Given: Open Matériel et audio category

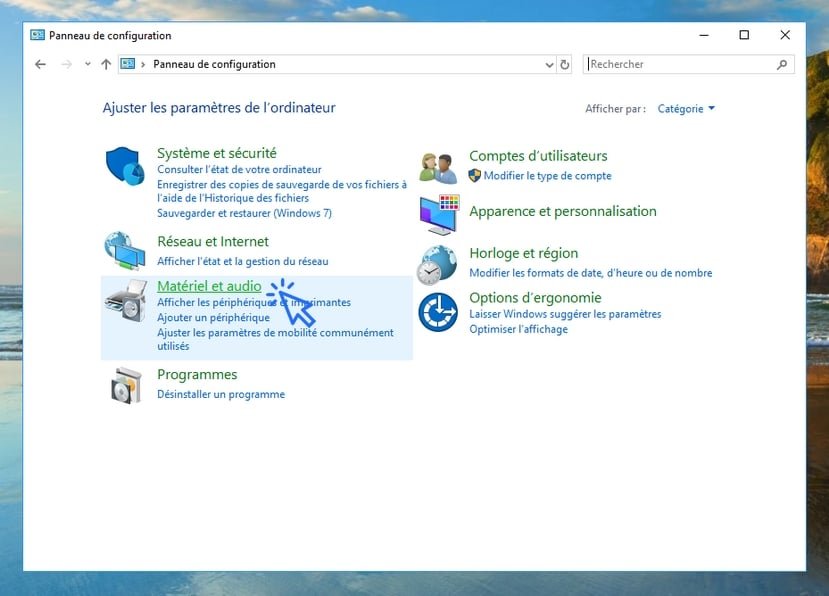Looking at the screenshot, I should [x=209, y=286].
